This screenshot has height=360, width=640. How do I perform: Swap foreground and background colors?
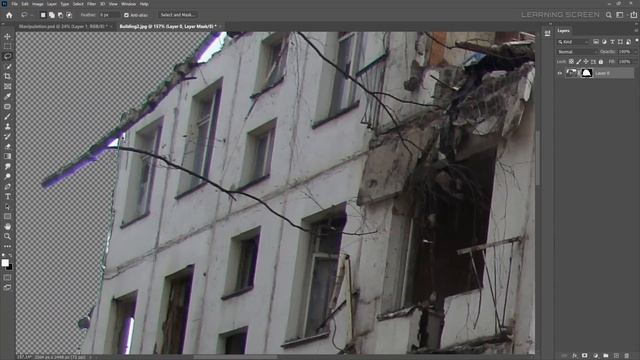tap(11, 256)
